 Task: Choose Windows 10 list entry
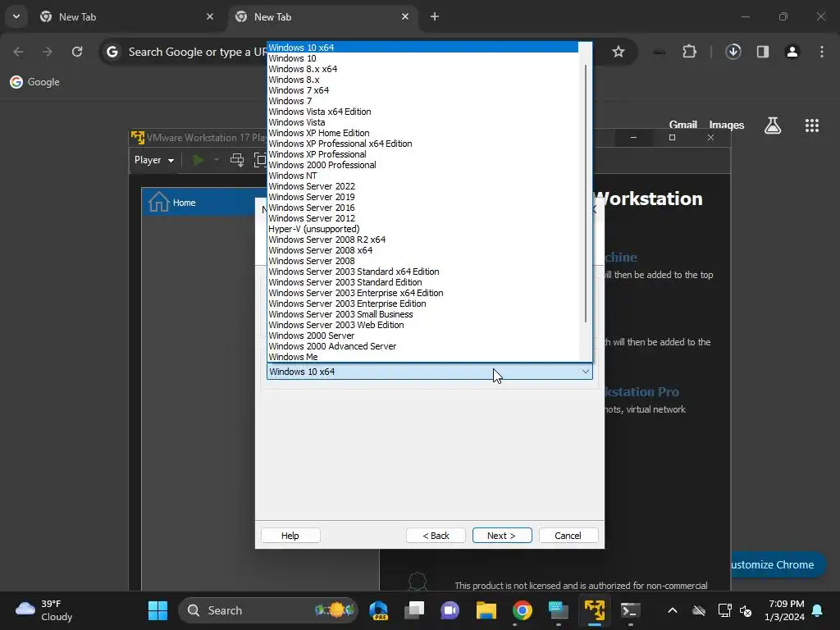click(x=422, y=58)
